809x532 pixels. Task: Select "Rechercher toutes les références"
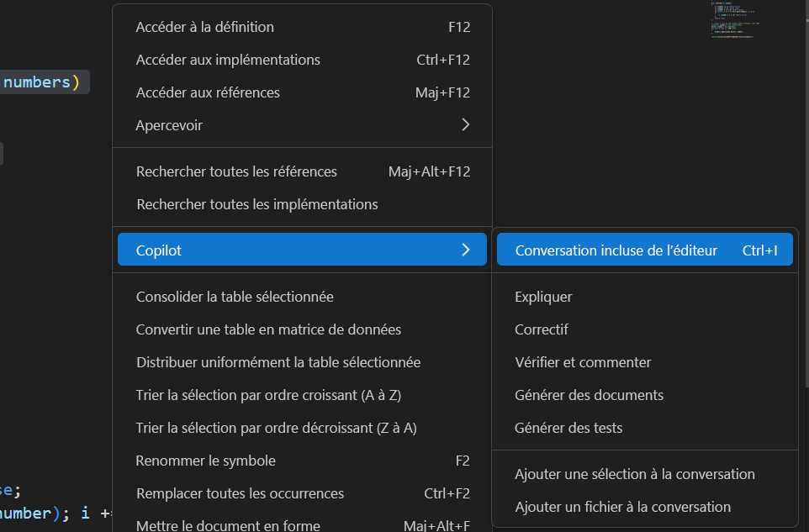pos(236,171)
